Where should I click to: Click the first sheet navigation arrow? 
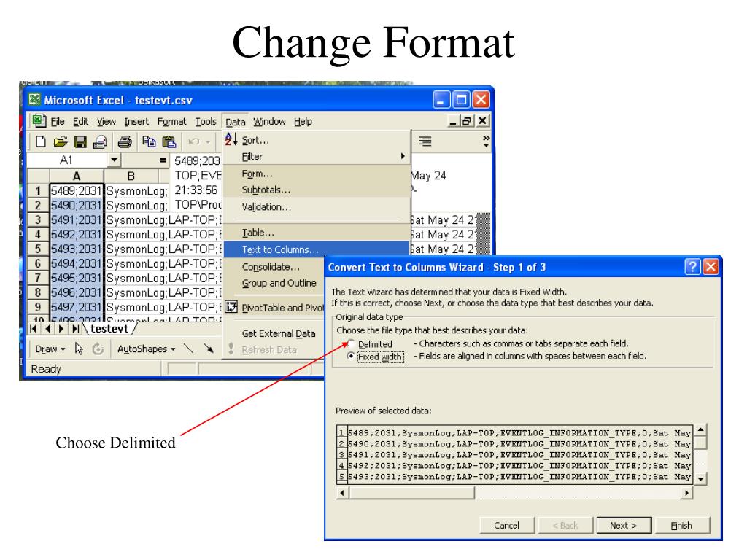click(x=34, y=329)
